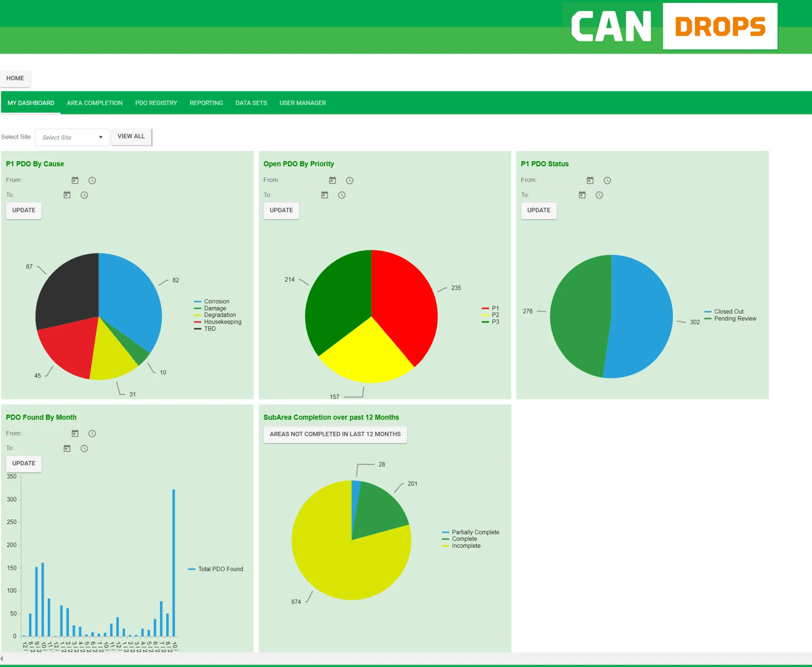Open the From calendar in PDO Found By Month
Image resolution: width=812 pixels, height=667 pixels.
tap(75, 433)
